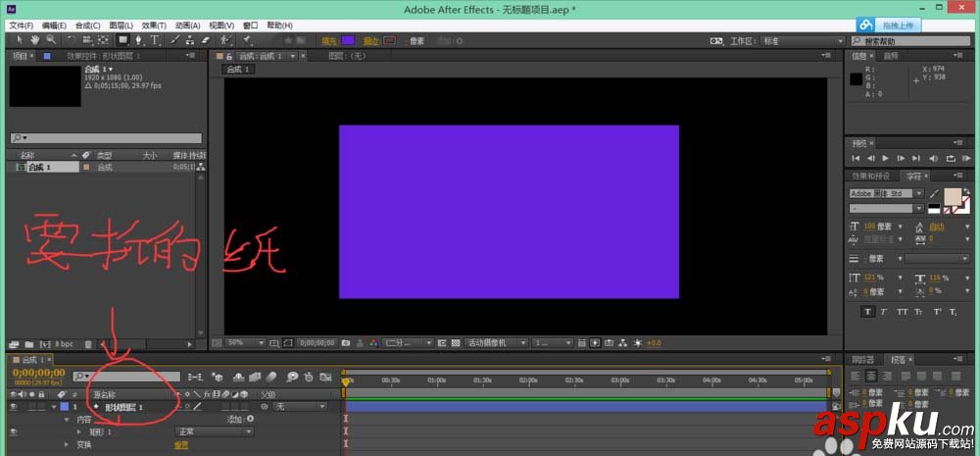Click the 重置 reset link
Image resolution: width=980 pixels, height=456 pixels.
point(180,445)
